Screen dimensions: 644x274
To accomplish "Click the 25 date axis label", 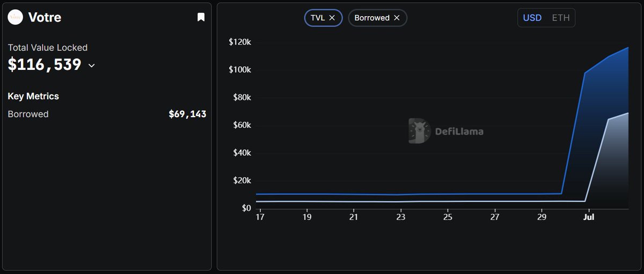I will (448, 218).
